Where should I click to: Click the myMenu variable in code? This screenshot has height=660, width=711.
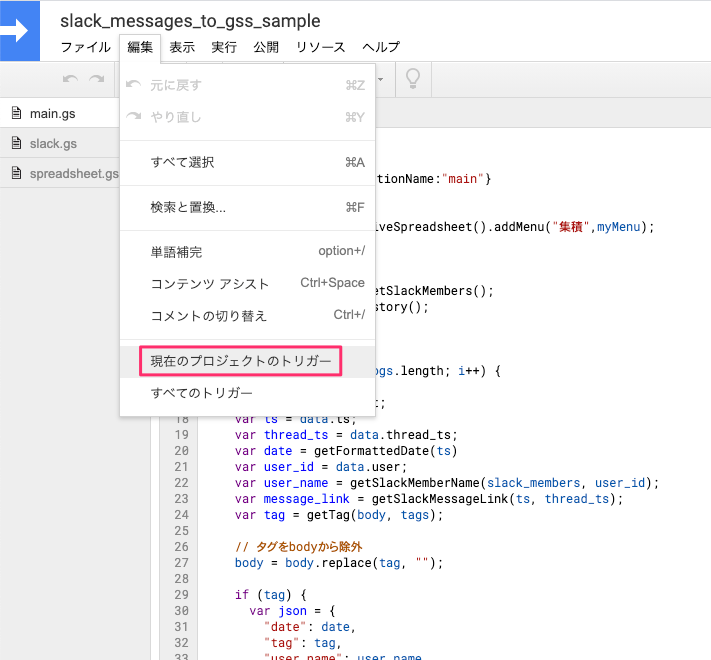pos(618,227)
